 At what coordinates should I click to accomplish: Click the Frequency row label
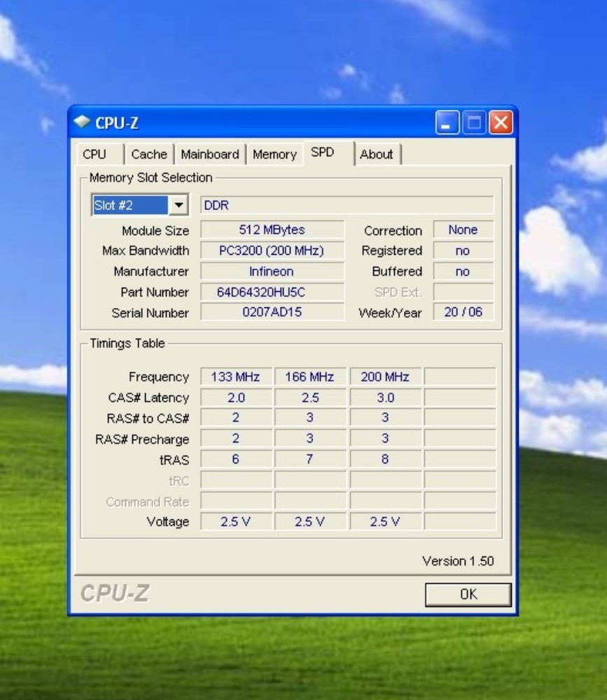[x=158, y=377]
